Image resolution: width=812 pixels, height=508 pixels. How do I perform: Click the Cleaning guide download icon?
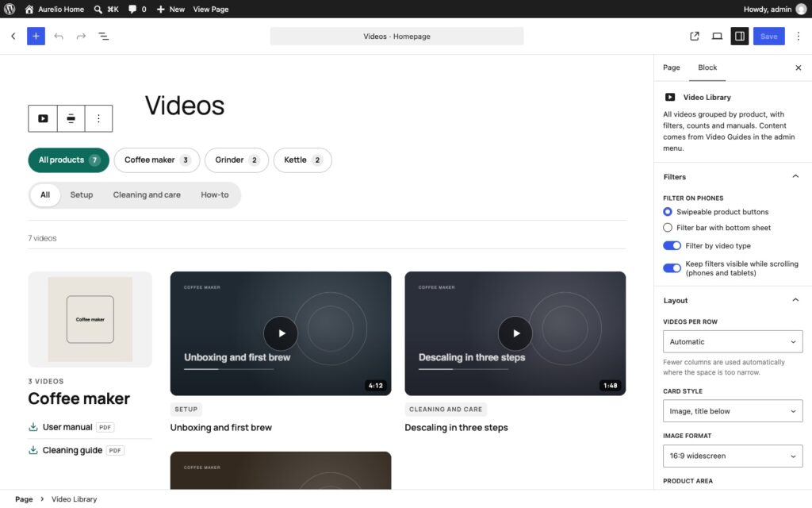(33, 451)
